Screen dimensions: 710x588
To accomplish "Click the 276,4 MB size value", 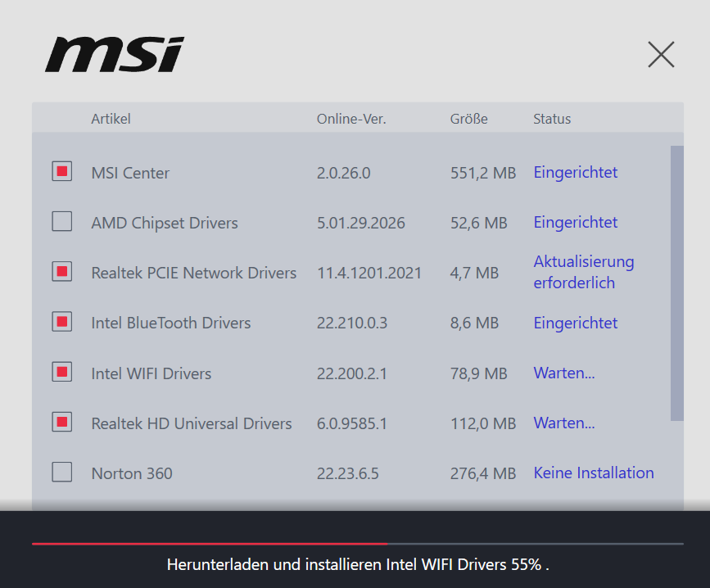I will click(x=483, y=473).
